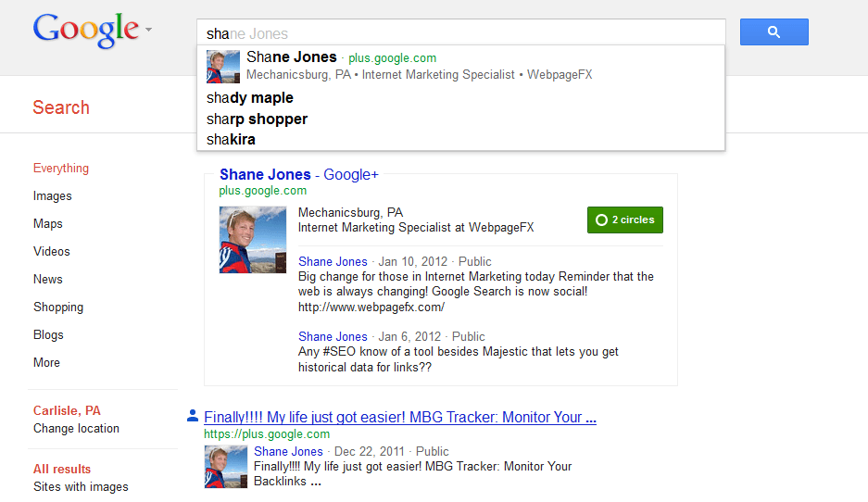Switch to Blogs results
Image resolution: width=868 pixels, height=502 pixels.
pyautogui.click(x=48, y=335)
